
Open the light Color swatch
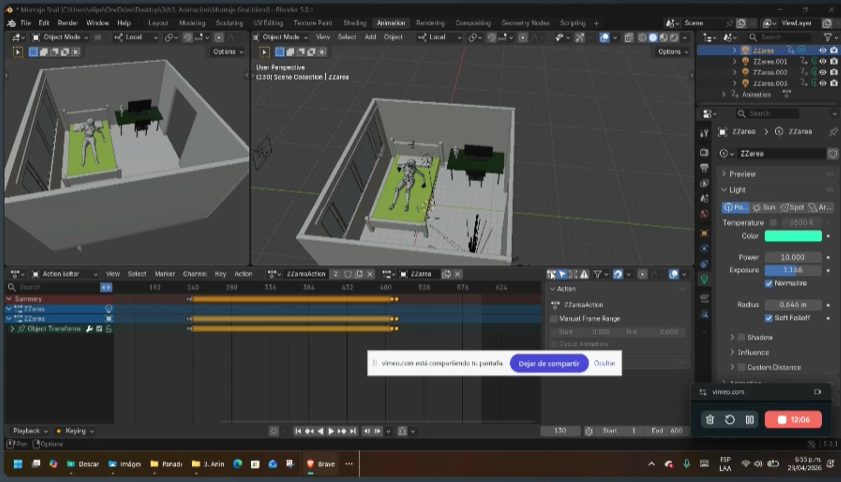793,236
